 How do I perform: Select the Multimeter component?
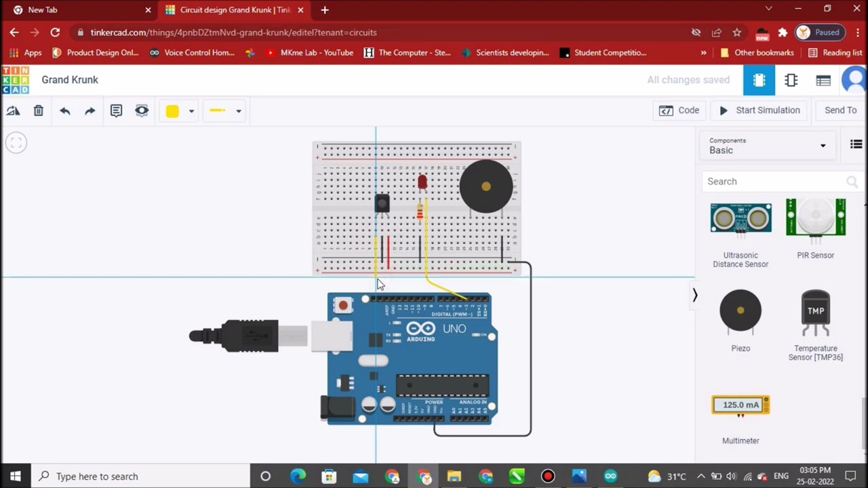click(741, 420)
